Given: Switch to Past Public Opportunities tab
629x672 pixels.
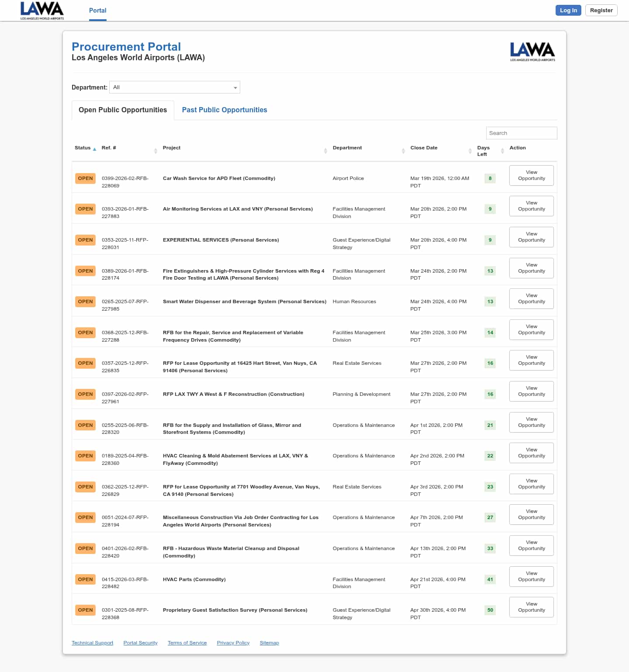Looking at the screenshot, I should 225,110.
